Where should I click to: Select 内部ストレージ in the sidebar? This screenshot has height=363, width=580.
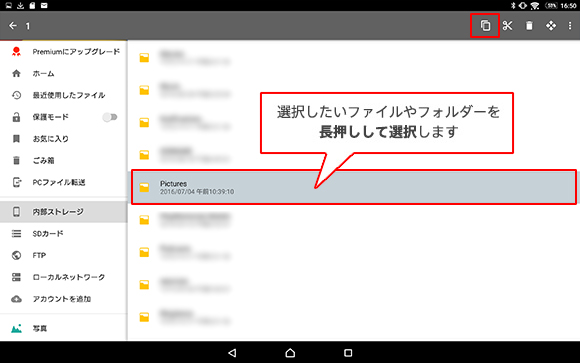tap(64, 212)
